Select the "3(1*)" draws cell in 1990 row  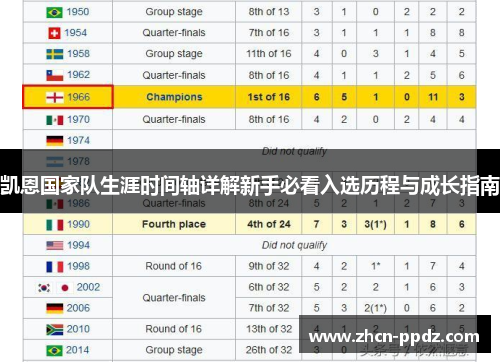(375, 224)
